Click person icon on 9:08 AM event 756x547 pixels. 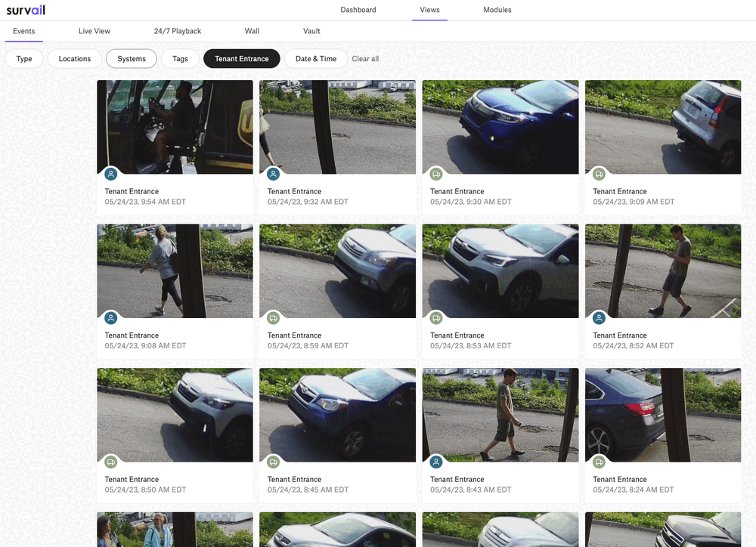point(111,318)
